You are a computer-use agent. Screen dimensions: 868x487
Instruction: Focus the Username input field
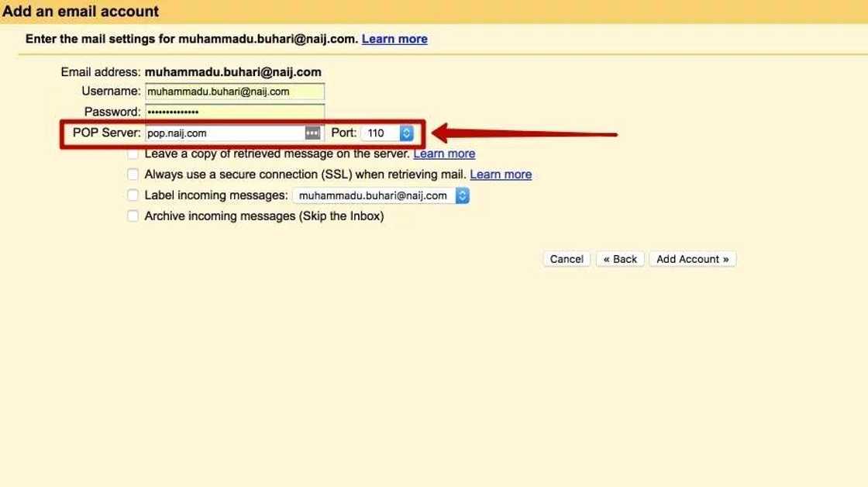234,92
